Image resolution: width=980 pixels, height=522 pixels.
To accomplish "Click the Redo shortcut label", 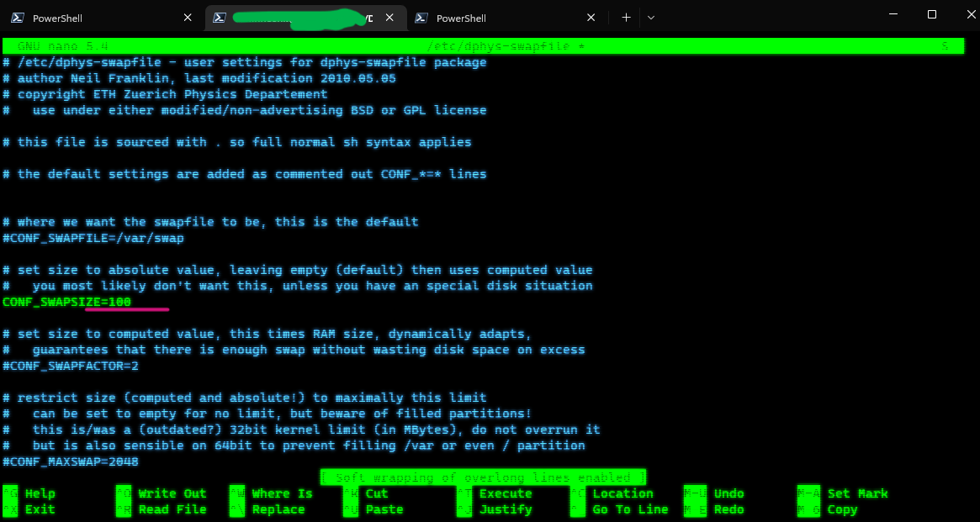I will click(x=728, y=509).
